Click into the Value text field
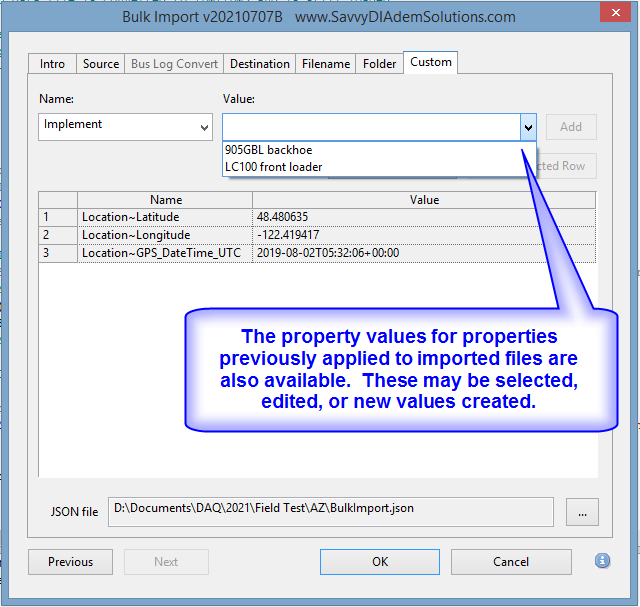This screenshot has height=607, width=640. [370, 127]
